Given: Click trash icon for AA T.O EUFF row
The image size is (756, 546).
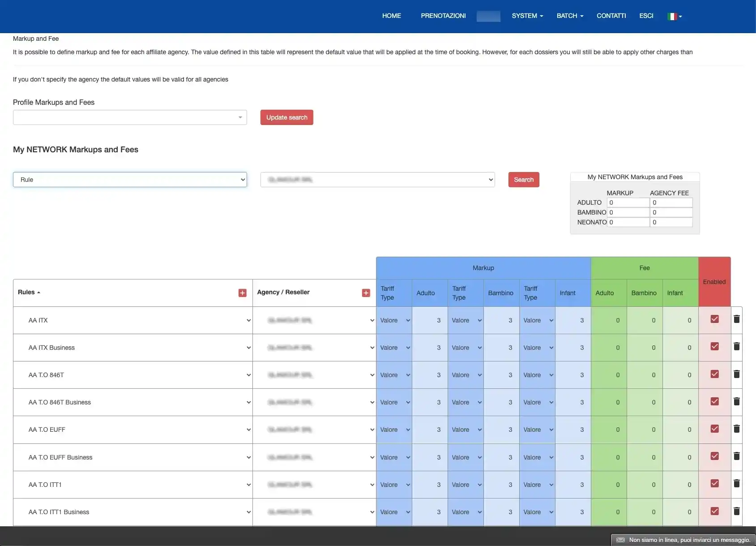Looking at the screenshot, I should pos(736,429).
